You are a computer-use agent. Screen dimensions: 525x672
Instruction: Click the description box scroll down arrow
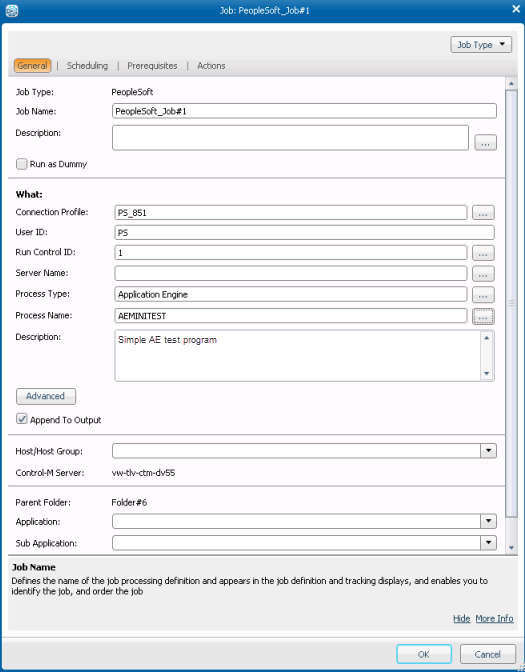click(x=486, y=373)
